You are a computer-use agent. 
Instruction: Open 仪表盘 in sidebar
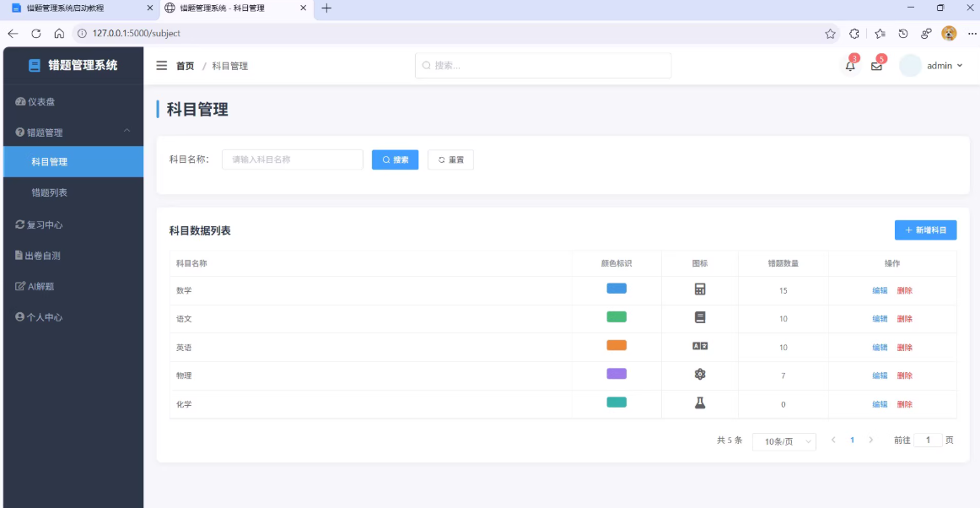click(x=73, y=101)
